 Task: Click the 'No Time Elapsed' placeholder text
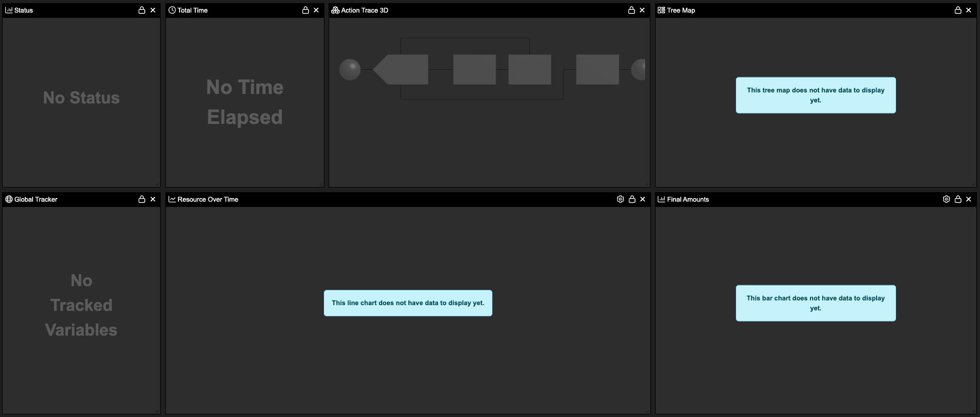pos(245,102)
